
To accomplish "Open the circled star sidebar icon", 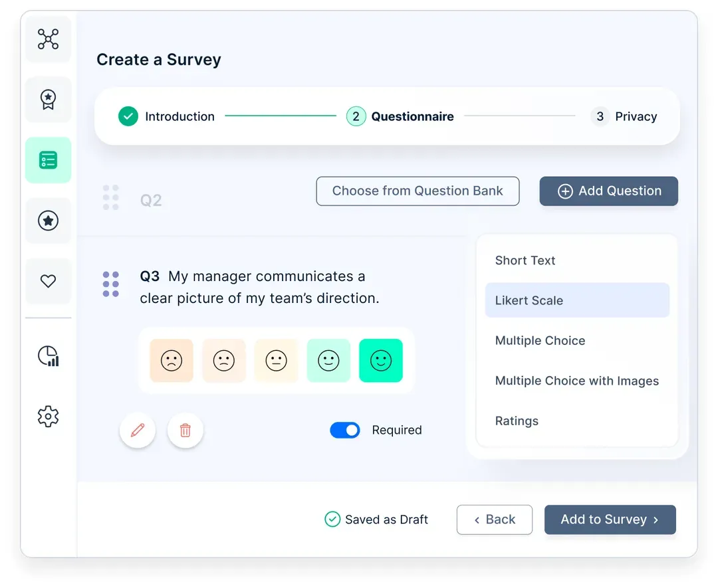I will click(48, 221).
